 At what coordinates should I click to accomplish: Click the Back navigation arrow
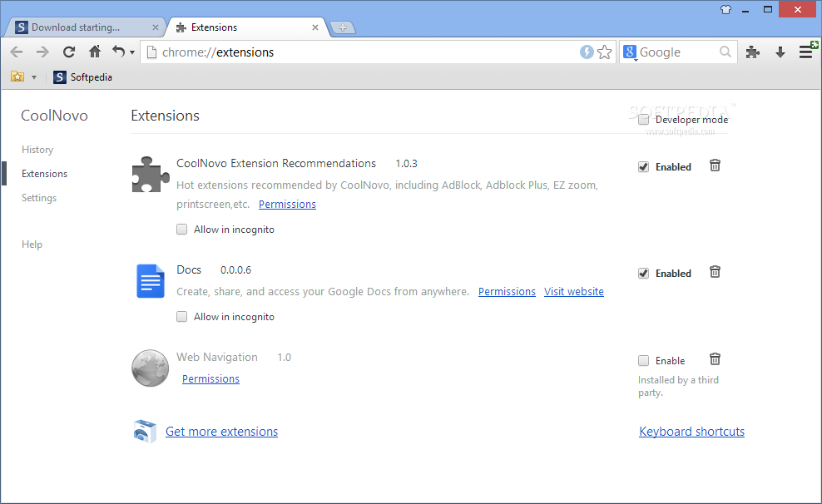pos(17,52)
